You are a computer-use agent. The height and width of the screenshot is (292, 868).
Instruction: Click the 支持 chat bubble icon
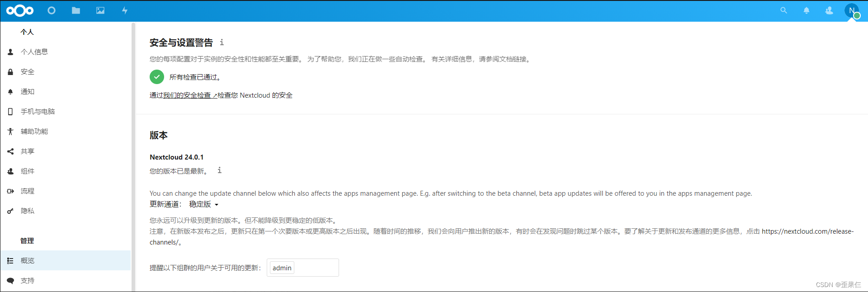pos(10,281)
